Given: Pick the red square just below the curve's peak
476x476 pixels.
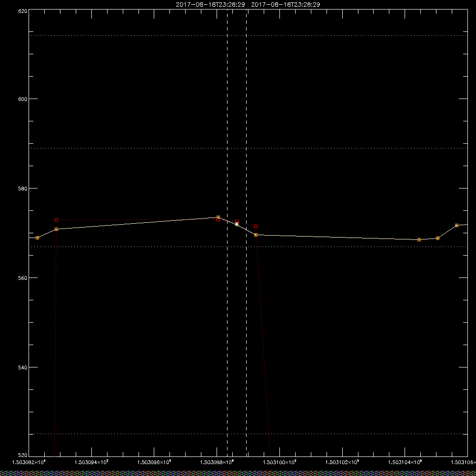Looking at the screenshot, I should click(218, 219).
